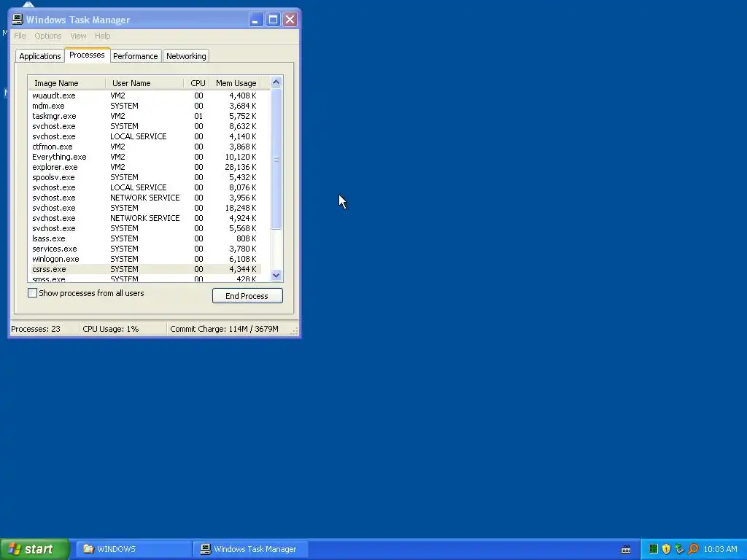The image size is (747, 560).
Task: Select the services.exe process row
Action: (x=145, y=249)
